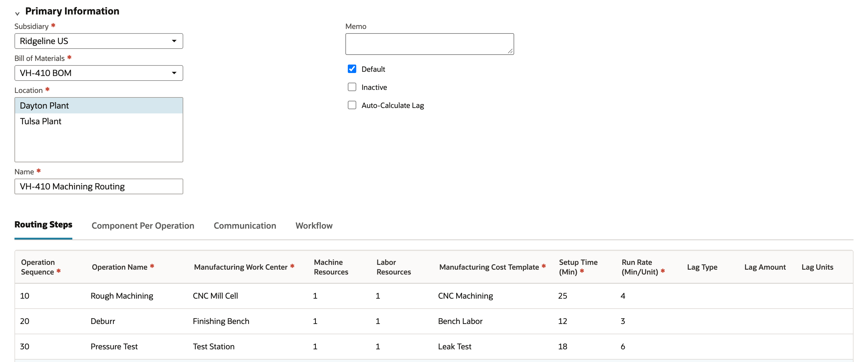
Task: Select the Pressure Test operation name cell
Action: pyautogui.click(x=114, y=347)
